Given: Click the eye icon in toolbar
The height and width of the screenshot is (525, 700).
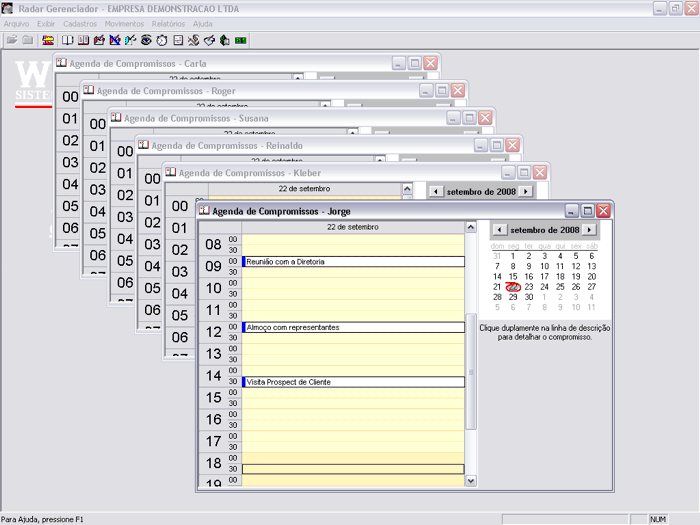Looking at the screenshot, I should point(146,40).
